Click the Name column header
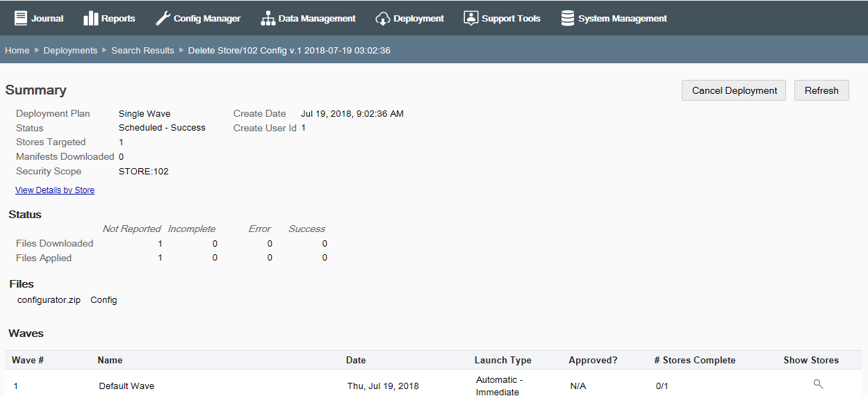 (x=110, y=360)
